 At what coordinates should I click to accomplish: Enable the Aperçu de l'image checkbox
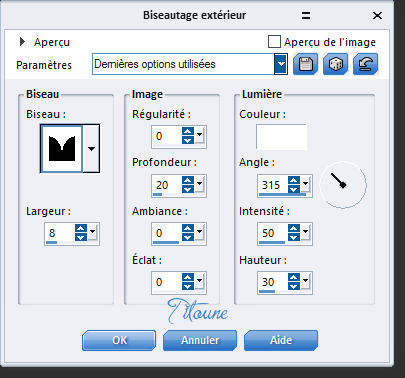click(274, 42)
